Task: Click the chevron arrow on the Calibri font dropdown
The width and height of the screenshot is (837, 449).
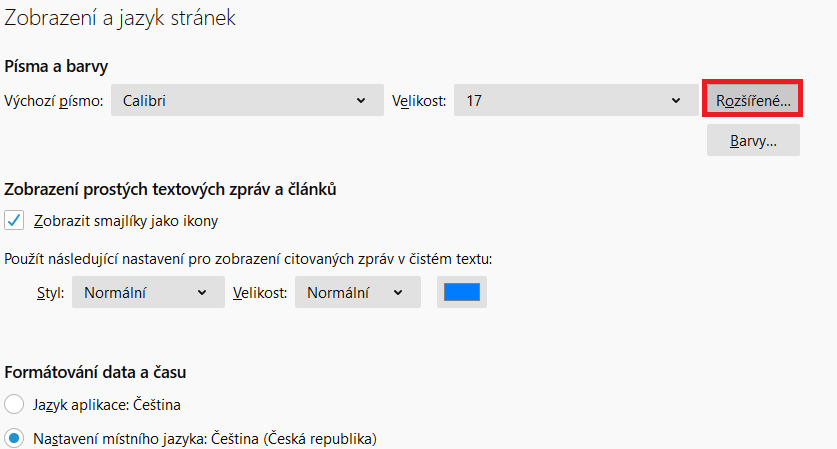Action: [360, 101]
